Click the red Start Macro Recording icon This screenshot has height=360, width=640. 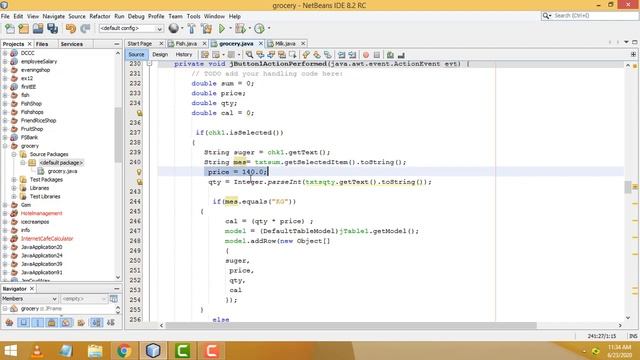coord(366,55)
